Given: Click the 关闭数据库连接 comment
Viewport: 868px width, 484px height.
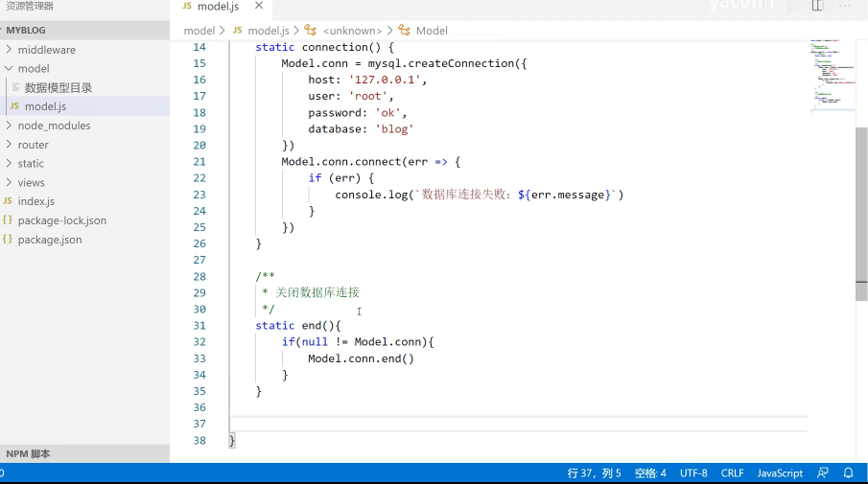Looking at the screenshot, I should 317,292.
